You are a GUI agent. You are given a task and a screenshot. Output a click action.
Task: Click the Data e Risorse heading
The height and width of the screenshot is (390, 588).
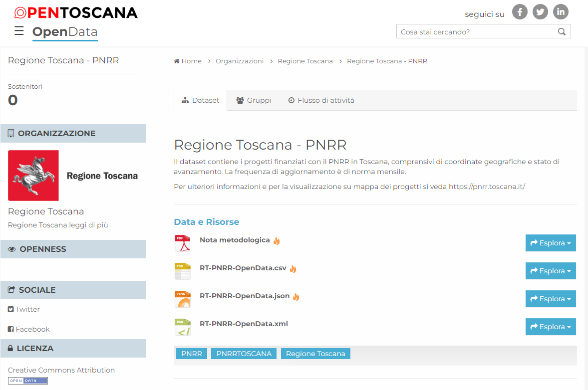(207, 222)
